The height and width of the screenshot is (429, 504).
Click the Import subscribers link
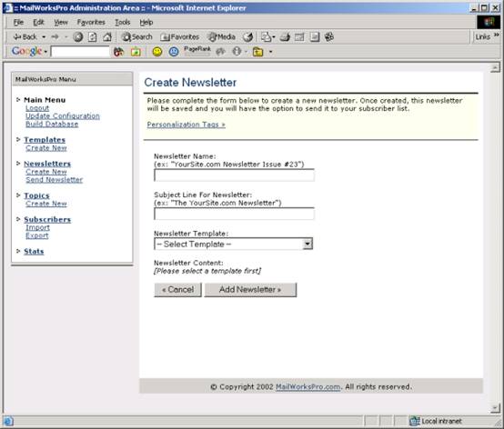(37, 227)
